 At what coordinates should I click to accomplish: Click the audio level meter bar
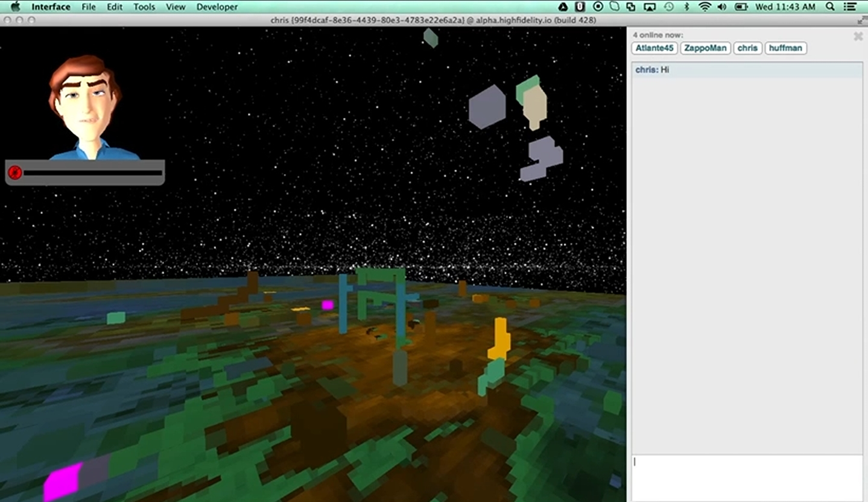pos(93,173)
